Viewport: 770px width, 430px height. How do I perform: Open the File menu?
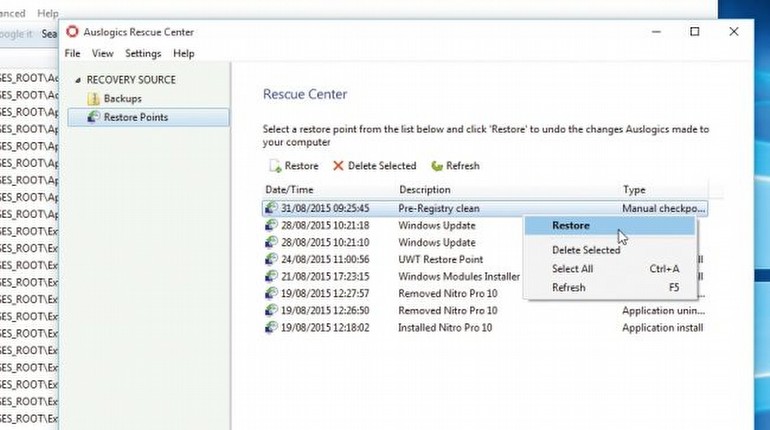pos(72,54)
